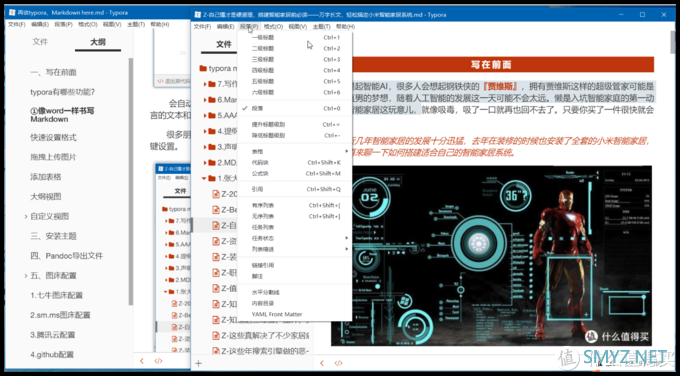
Task: Click file icon of Z-这些年搜索引擎 file
Action: [216, 350]
